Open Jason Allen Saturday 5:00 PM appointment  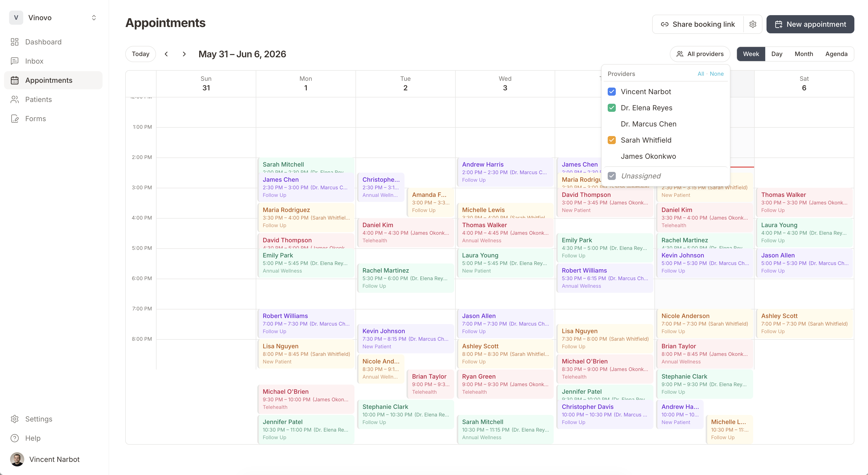click(804, 263)
